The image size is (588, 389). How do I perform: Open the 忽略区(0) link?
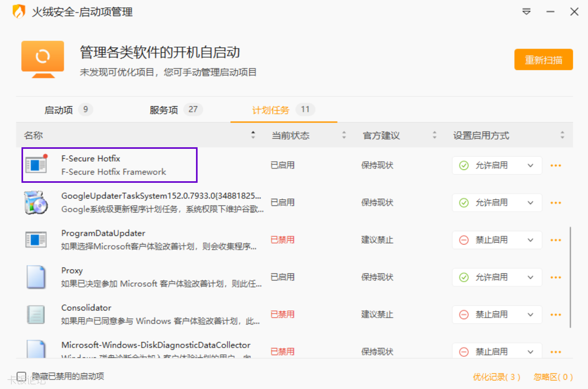click(553, 377)
